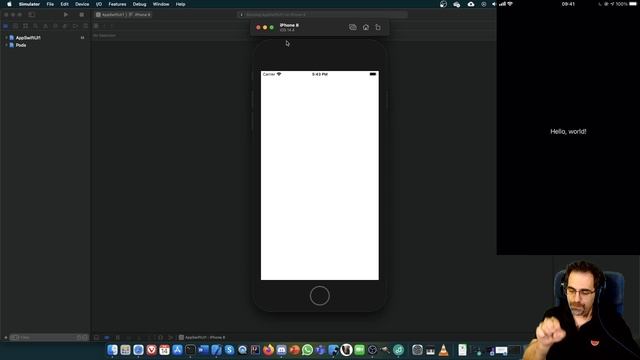Screen dimensions: 640x360
Task: Open Finder from the Dock
Action: 112,350
